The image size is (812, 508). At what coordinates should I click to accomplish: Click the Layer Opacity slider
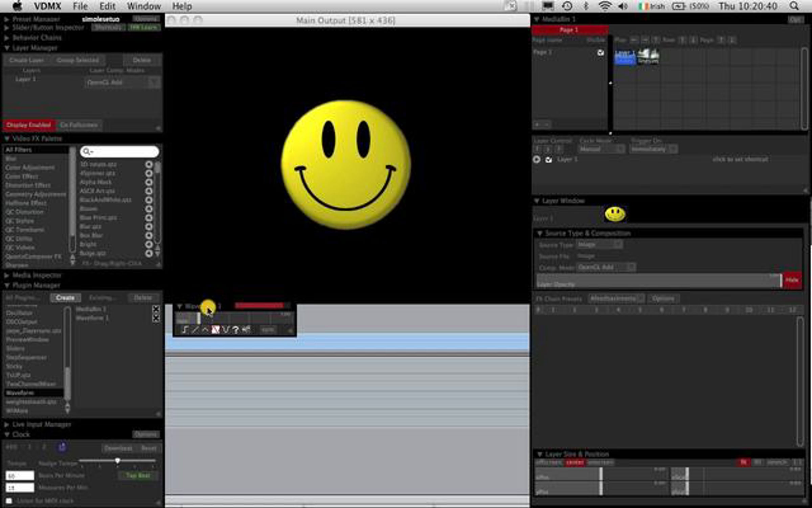click(x=658, y=281)
